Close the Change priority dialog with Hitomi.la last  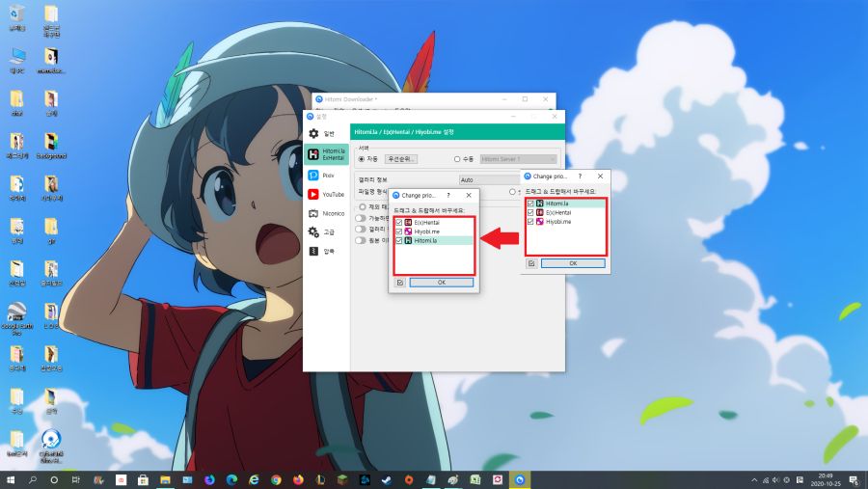tap(469, 195)
